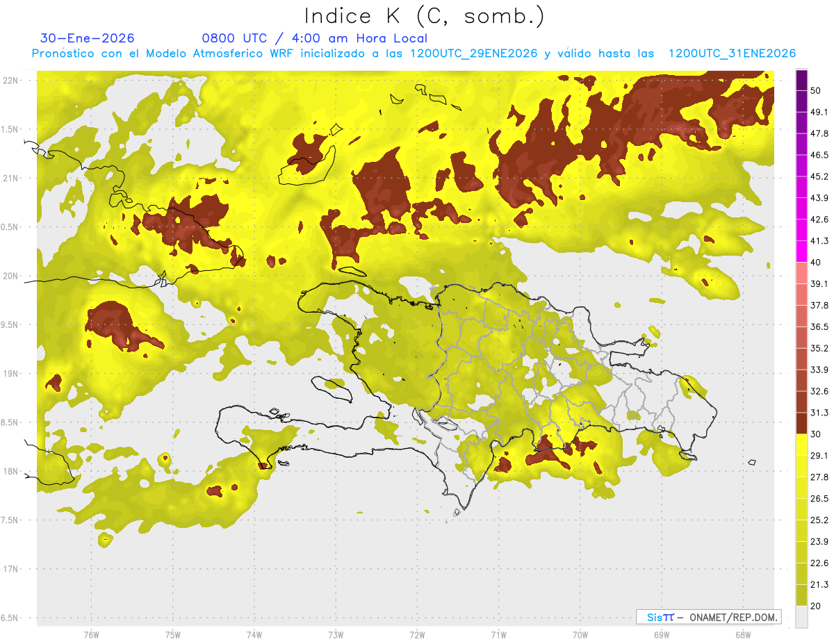Pick the salmon swatch between 39.1 and 40

[801, 273]
